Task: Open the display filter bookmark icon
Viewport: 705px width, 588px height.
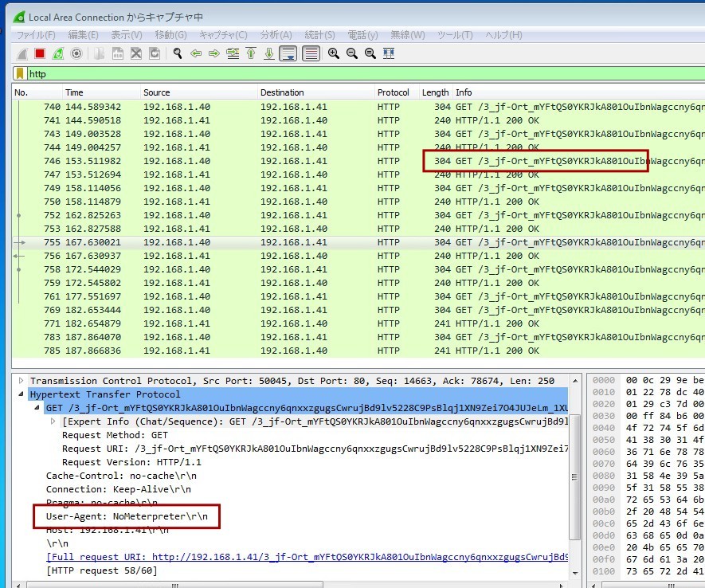Action: click(x=20, y=74)
